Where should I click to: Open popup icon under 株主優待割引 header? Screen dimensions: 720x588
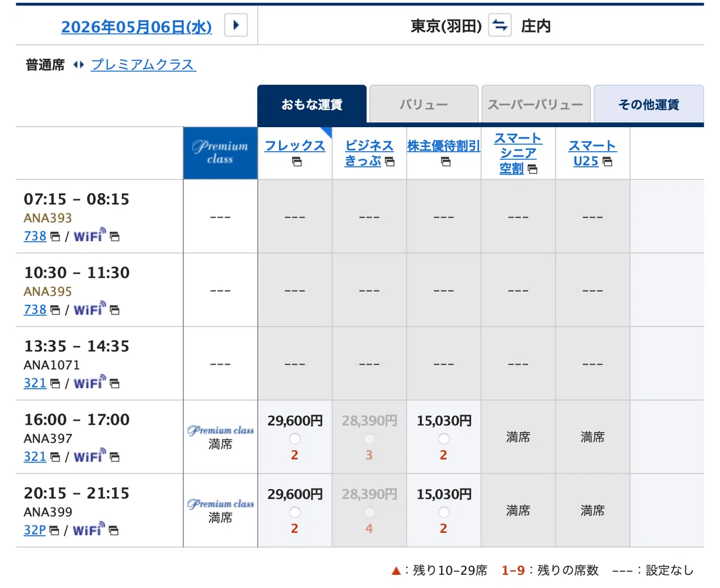coord(445,161)
